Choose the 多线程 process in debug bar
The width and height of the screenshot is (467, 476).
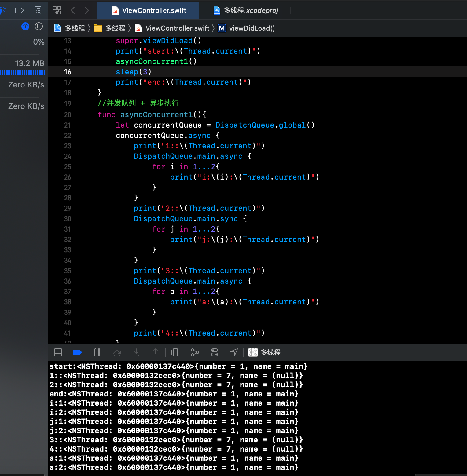point(264,352)
